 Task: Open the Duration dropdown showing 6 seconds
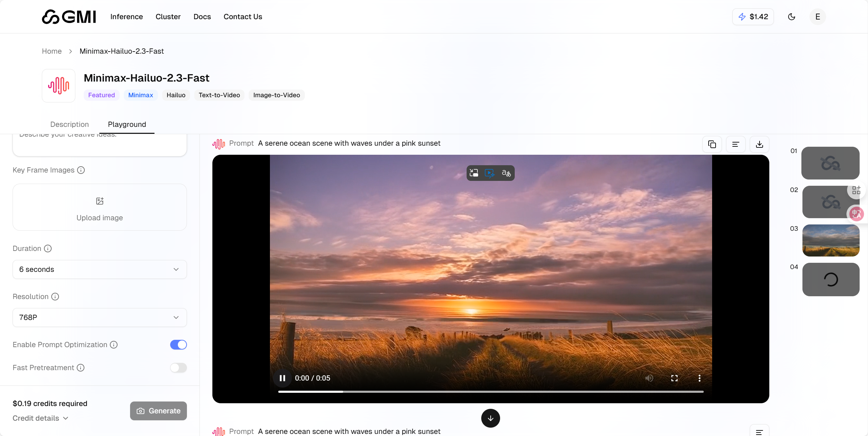99,269
